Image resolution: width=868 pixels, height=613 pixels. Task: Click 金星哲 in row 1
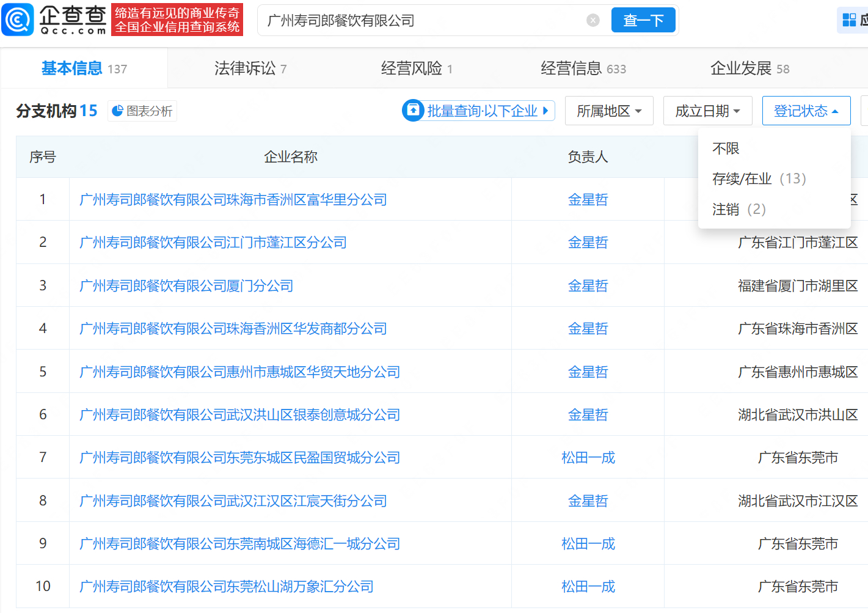pyautogui.click(x=588, y=200)
